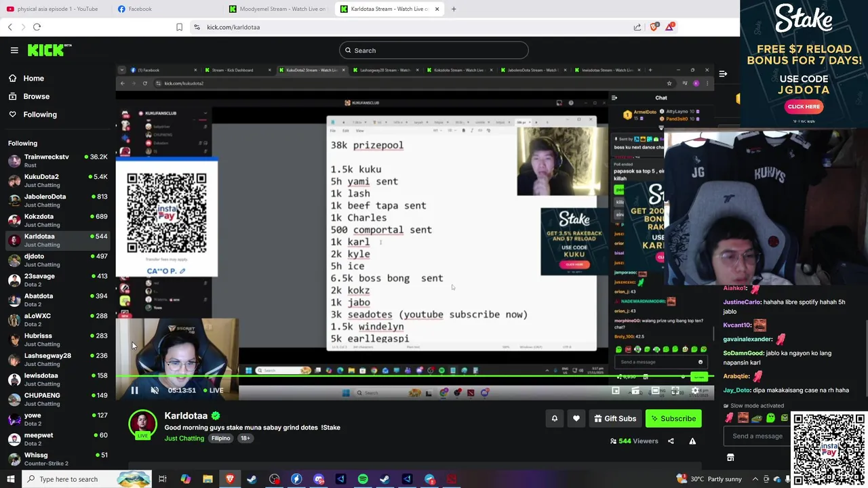Open Kokzdota channel in Following list

coord(57,220)
